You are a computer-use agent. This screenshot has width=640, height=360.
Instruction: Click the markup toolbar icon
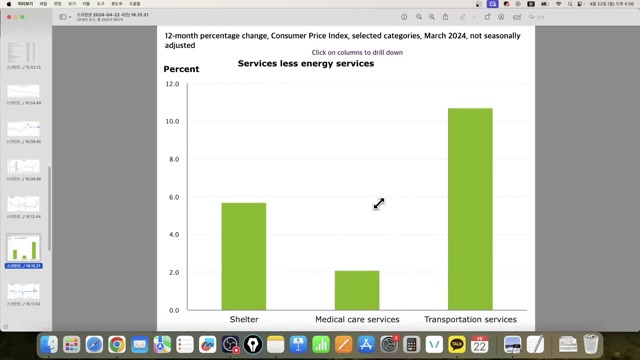point(501,17)
